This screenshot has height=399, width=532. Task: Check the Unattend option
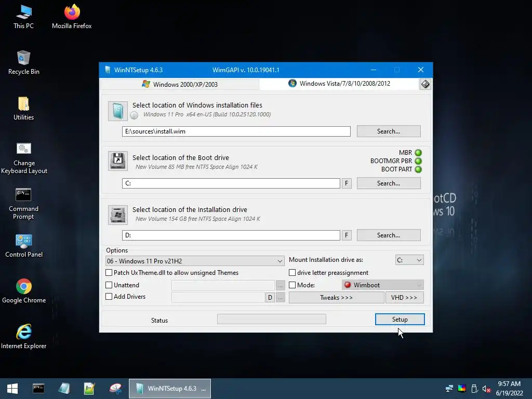[109, 285]
